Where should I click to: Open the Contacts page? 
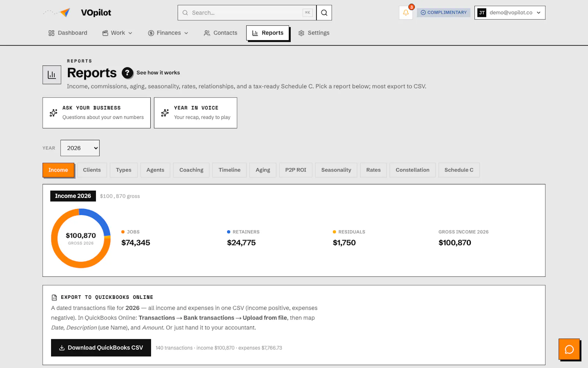220,33
